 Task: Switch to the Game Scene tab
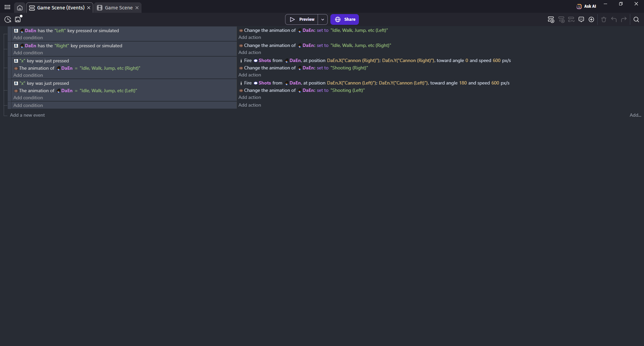[118, 8]
